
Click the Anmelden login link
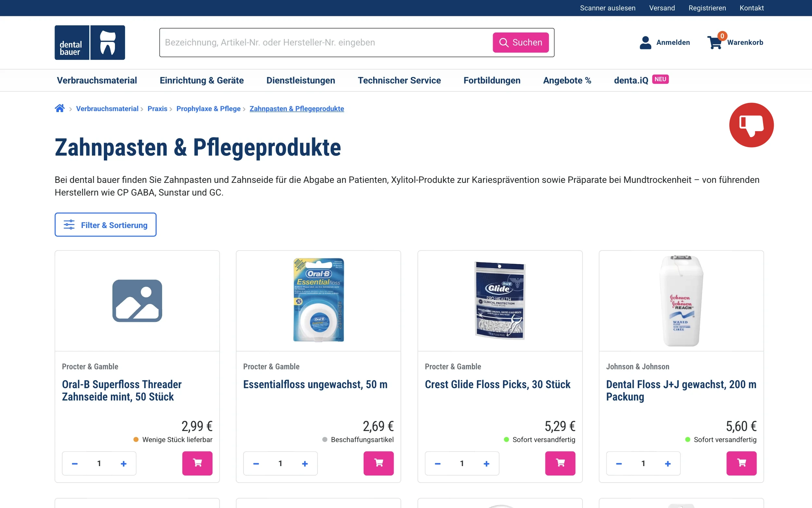pos(673,42)
